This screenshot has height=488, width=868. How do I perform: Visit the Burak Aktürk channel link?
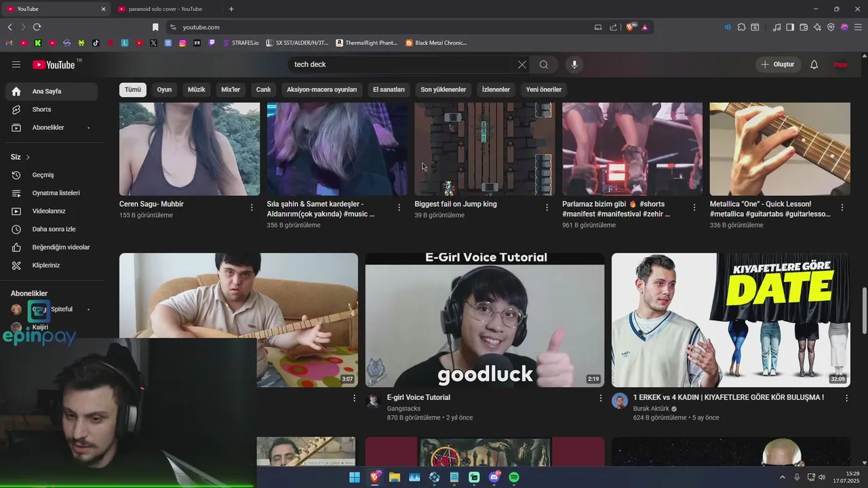tap(651, 409)
